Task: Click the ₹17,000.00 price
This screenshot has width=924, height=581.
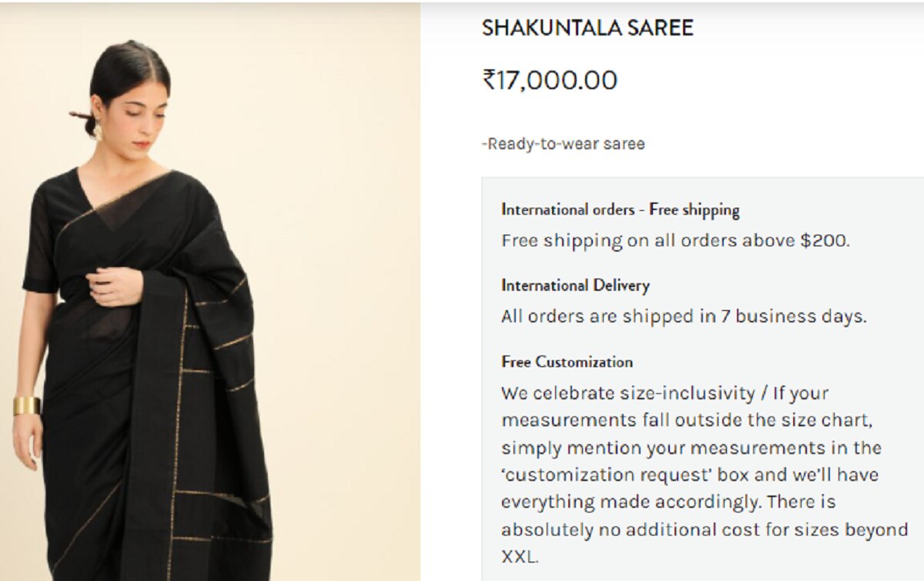Action: (550, 80)
